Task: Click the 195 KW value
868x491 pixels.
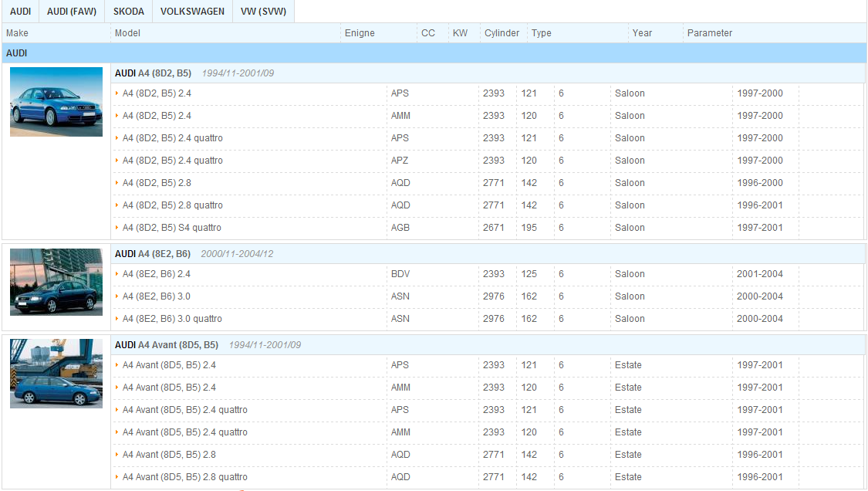Action: [x=529, y=228]
